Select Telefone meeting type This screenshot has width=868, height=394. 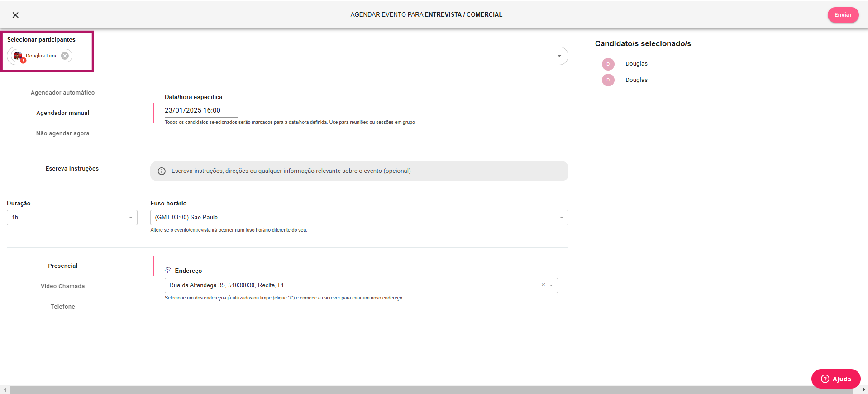pos(63,307)
